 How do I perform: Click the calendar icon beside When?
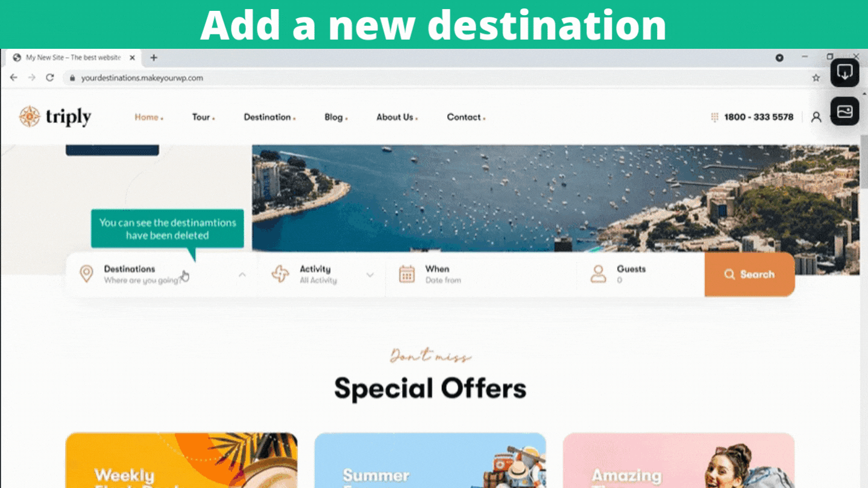coord(407,274)
